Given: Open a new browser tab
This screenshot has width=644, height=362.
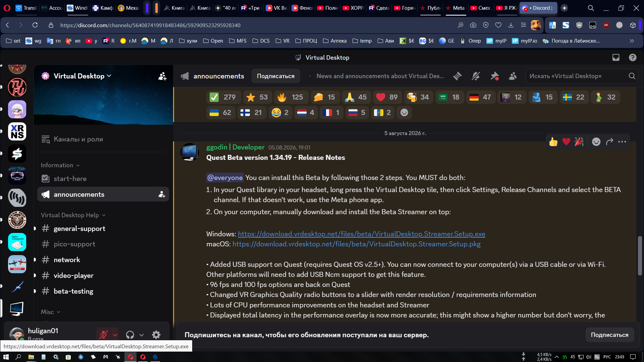Looking at the screenshot, I should click(x=565, y=8).
